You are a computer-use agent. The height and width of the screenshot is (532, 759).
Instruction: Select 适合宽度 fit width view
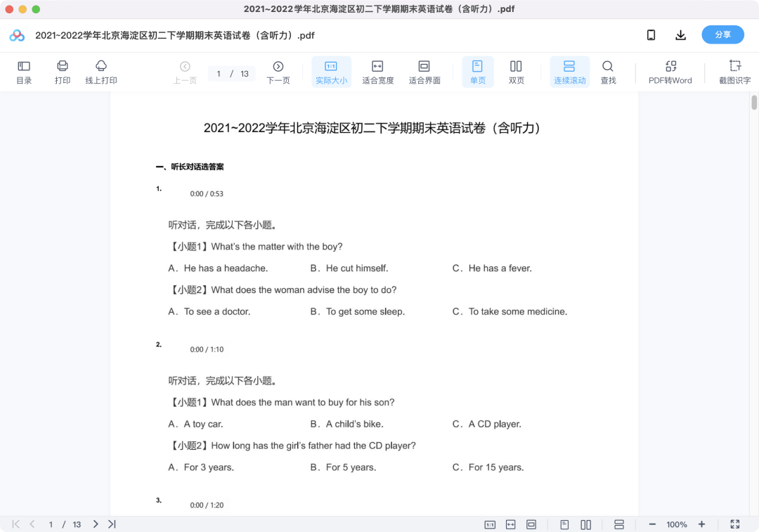(377, 72)
